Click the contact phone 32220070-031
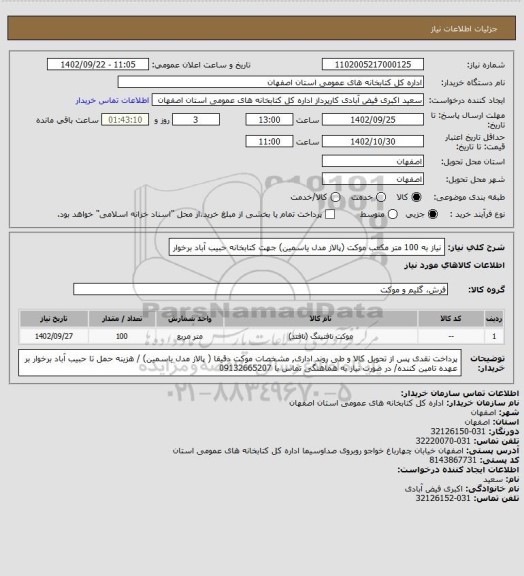 click(443, 441)
